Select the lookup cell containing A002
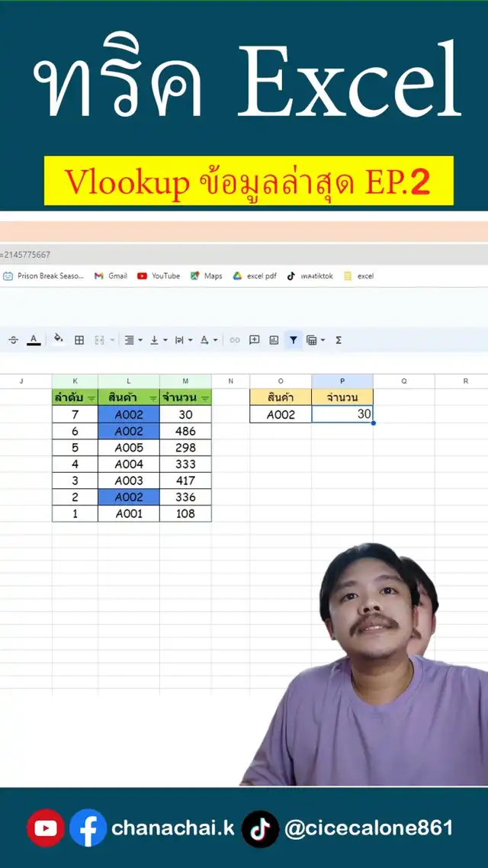Image resolution: width=488 pixels, height=868 pixels. [281, 415]
